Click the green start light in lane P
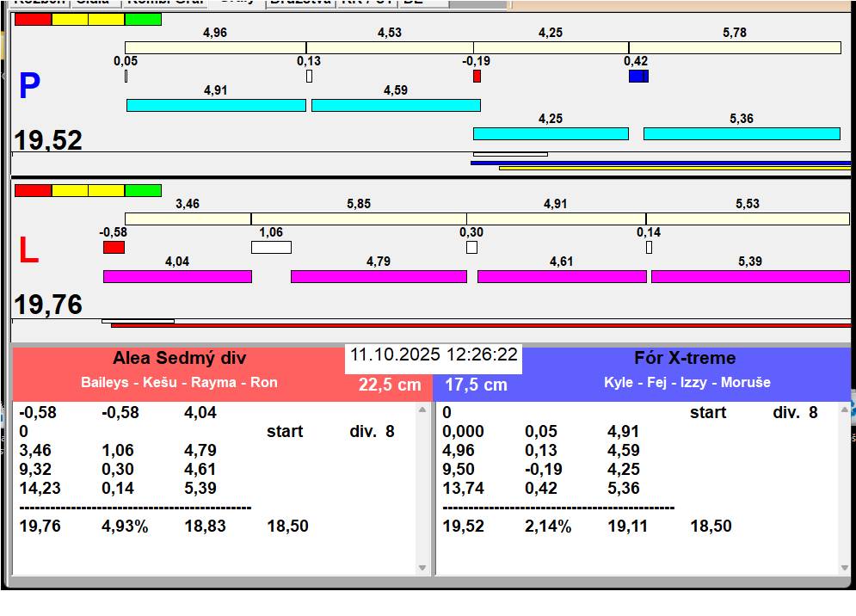 pyautogui.click(x=143, y=19)
